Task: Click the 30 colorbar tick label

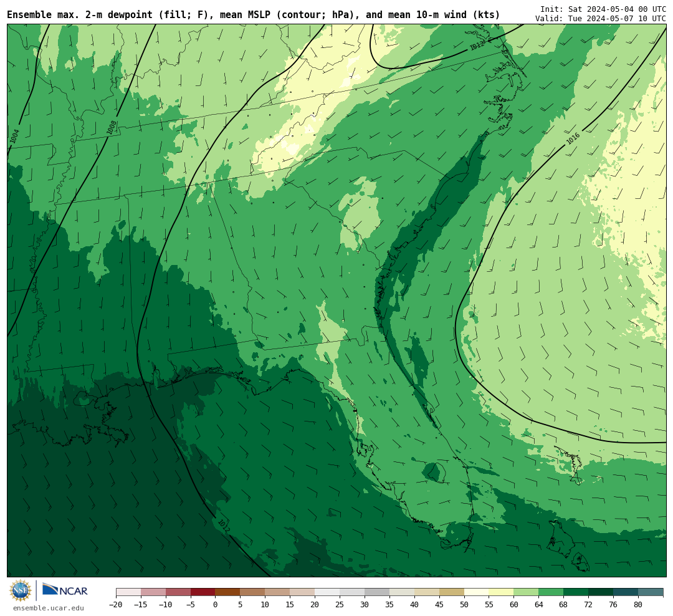Action: coord(365,605)
